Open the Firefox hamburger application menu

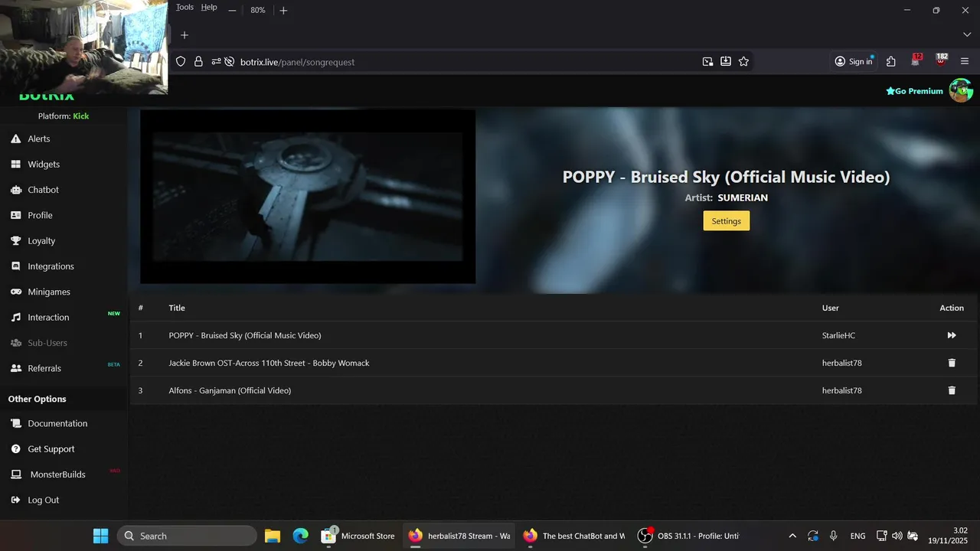tap(965, 61)
